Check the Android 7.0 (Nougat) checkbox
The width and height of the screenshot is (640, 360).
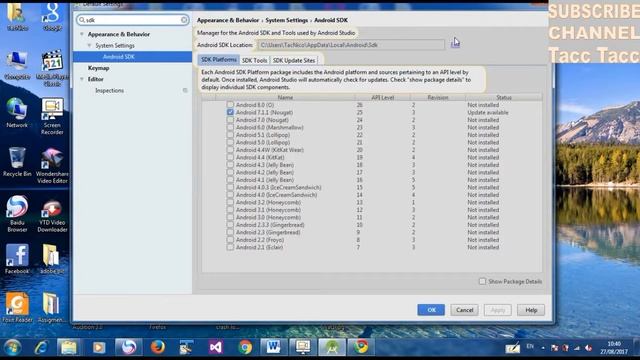pos(230,120)
